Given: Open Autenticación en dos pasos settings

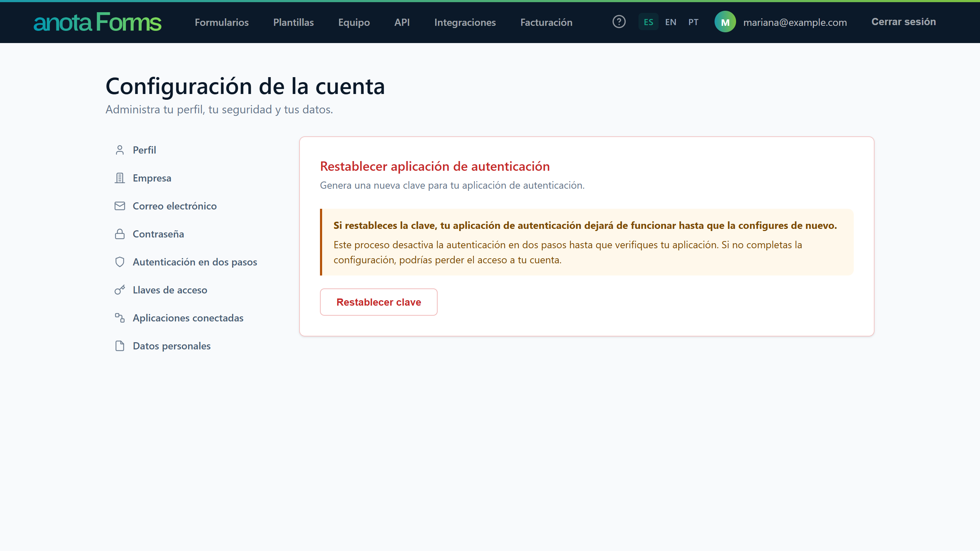Looking at the screenshot, I should tap(190, 262).
